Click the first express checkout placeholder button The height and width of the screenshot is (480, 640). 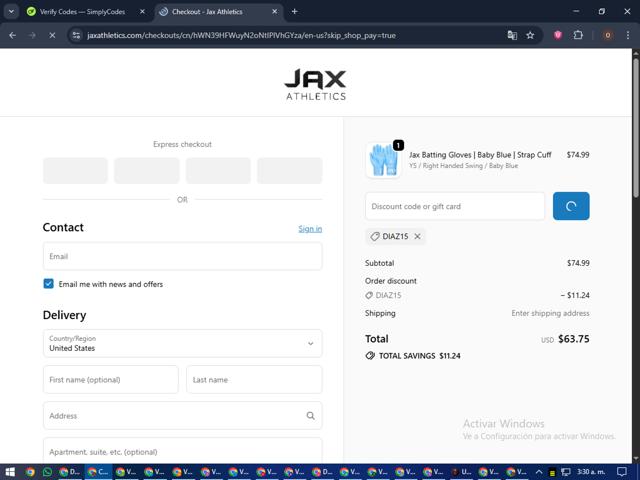tap(76, 170)
